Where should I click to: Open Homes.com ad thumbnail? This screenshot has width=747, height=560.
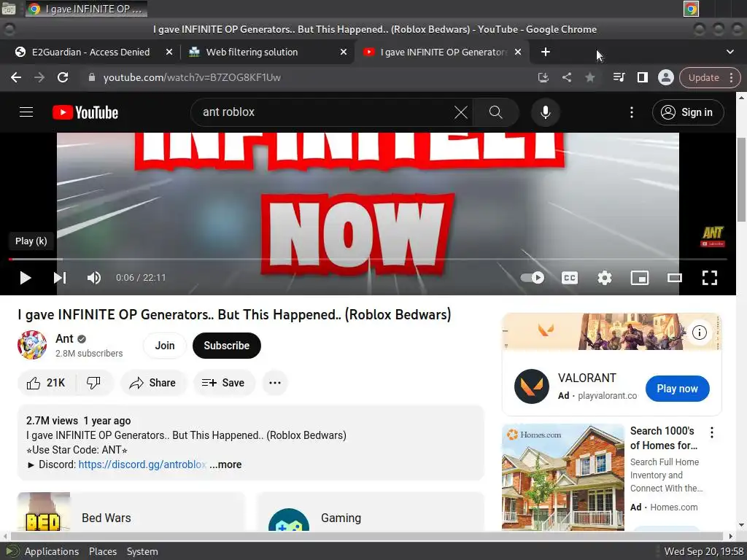click(x=562, y=477)
